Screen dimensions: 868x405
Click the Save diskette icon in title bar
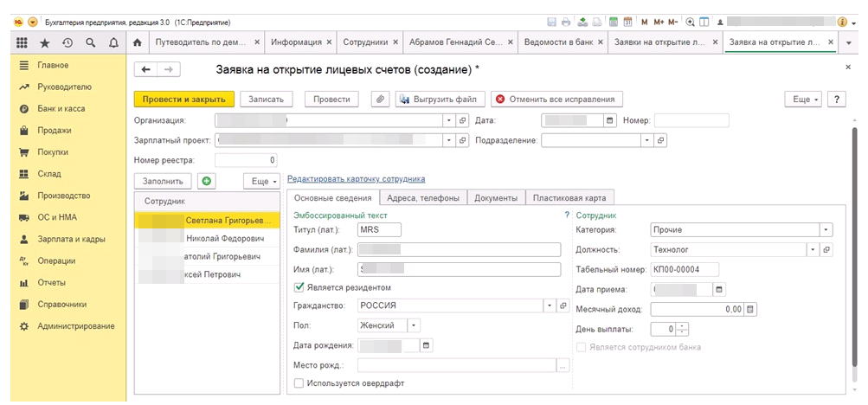coord(551,22)
